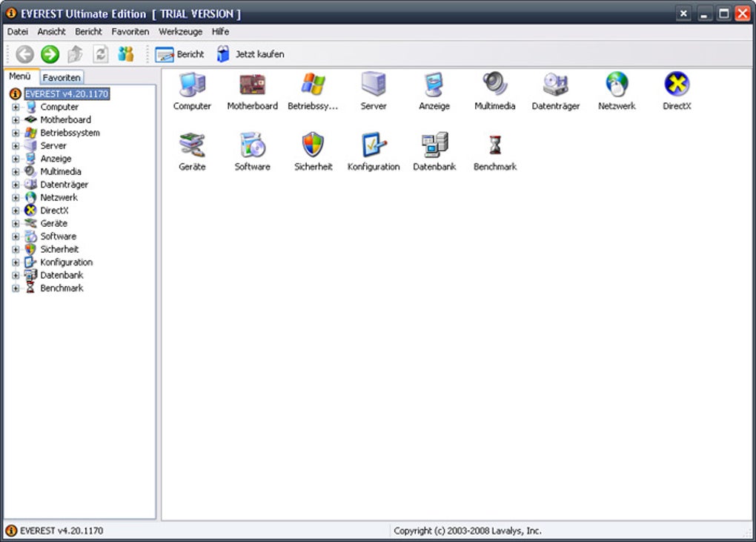756x542 pixels.
Task: Select Motherboard label in the tree
Action: (x=65, y=119)
